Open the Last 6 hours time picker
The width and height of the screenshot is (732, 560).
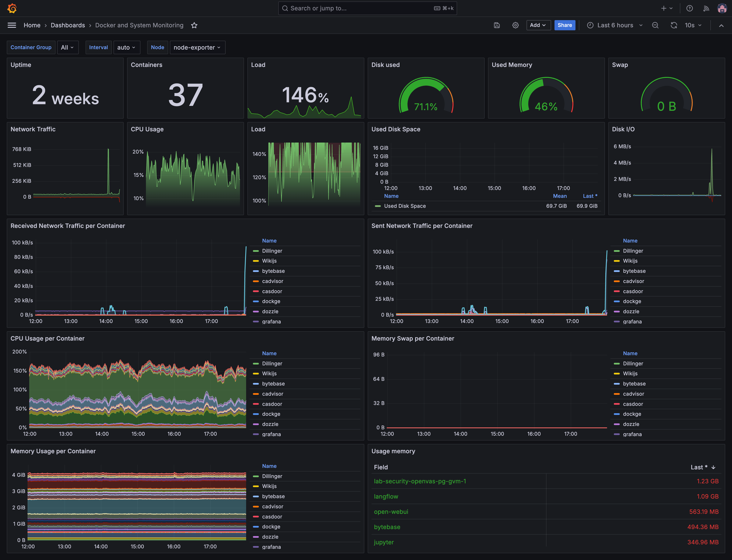point(615,25)
